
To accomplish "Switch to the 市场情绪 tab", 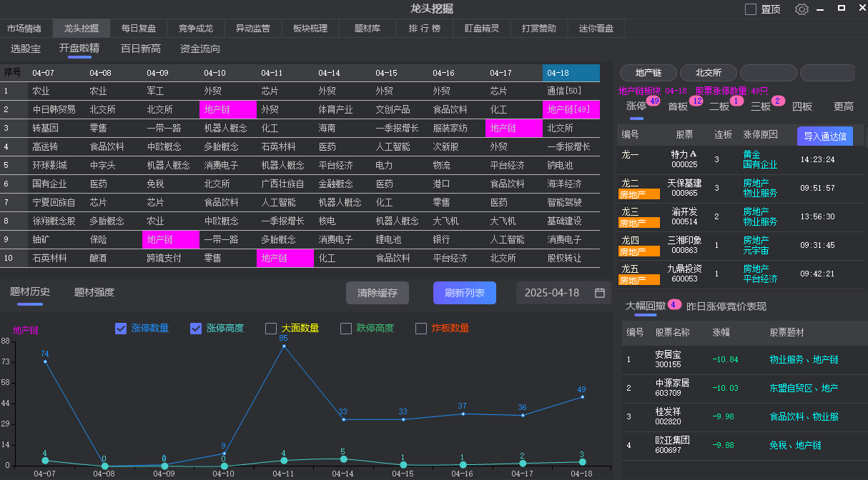I will 24,29.
